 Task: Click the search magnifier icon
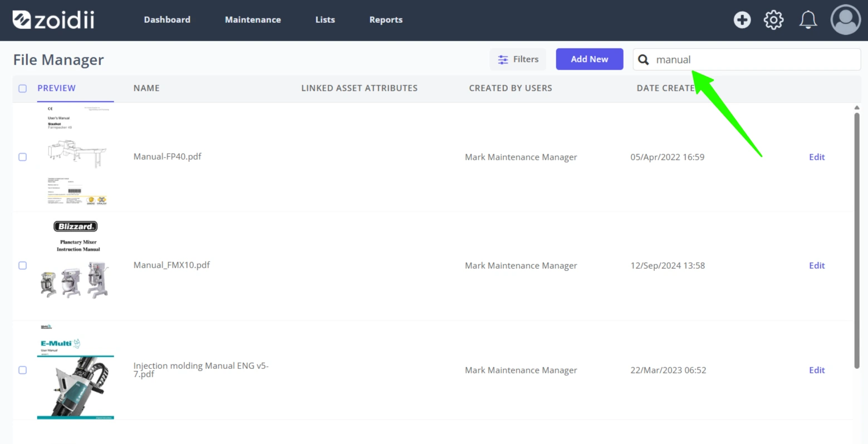pyautogui.click(x=643, y=60)
